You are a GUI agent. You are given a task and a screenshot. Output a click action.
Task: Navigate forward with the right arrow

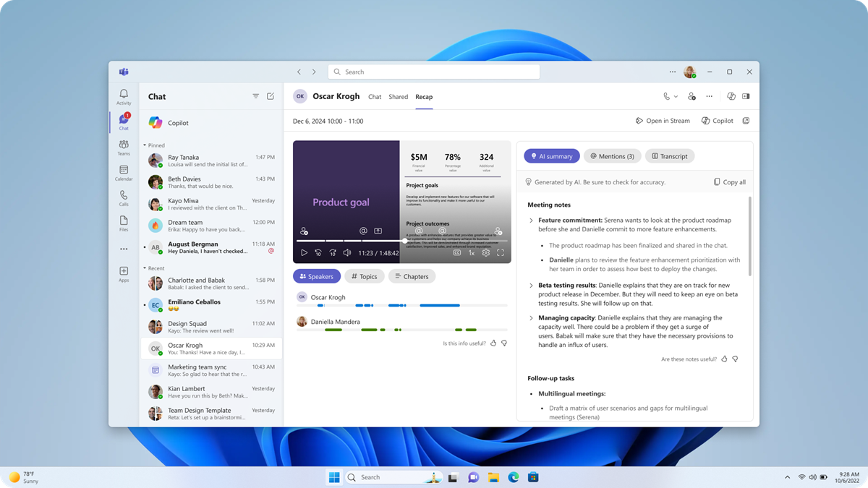click(314, 72)
